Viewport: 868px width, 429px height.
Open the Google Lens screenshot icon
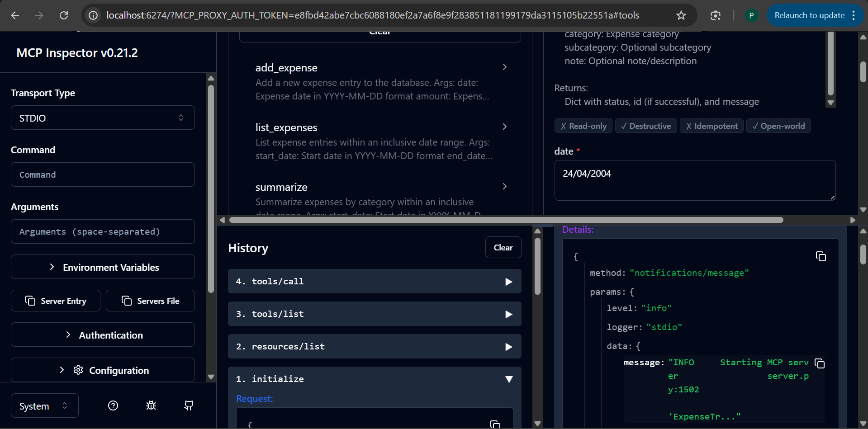point(715,15)
